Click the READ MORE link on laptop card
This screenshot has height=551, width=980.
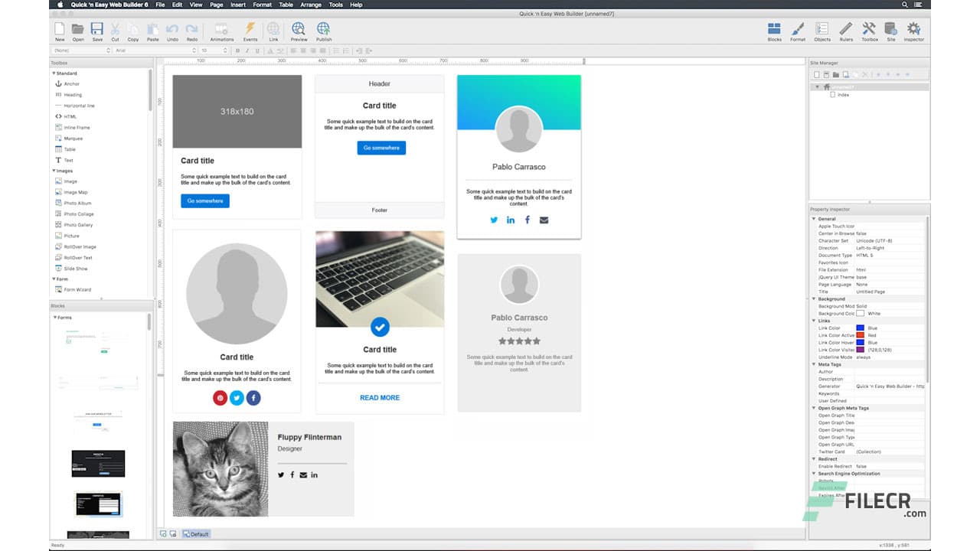click(x=380, y=397)
